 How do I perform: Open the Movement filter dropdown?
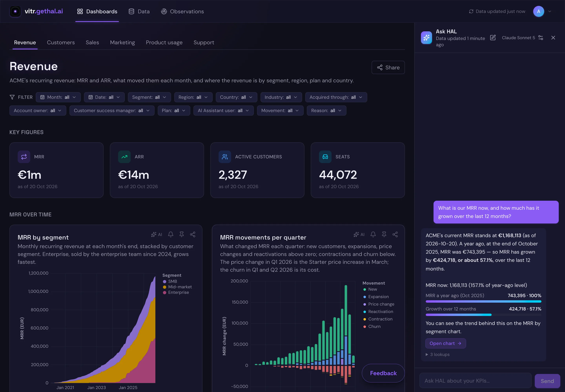pos(280,111)
